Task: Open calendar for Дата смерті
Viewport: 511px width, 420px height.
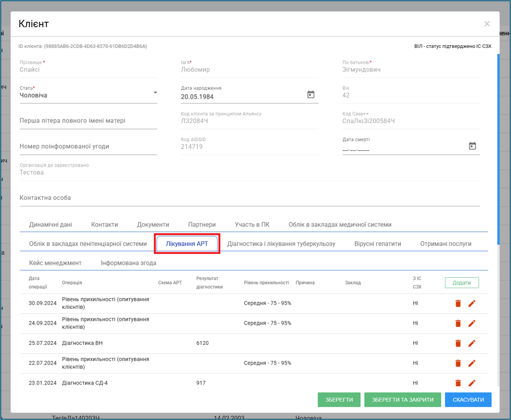Action: click(472, 146)
